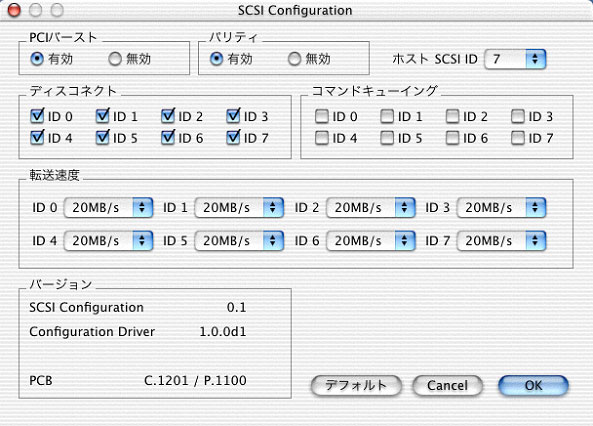This screenshot has width=593, height=426.
Task: Click the Cancel button
Action: click(x=447, y=386)
